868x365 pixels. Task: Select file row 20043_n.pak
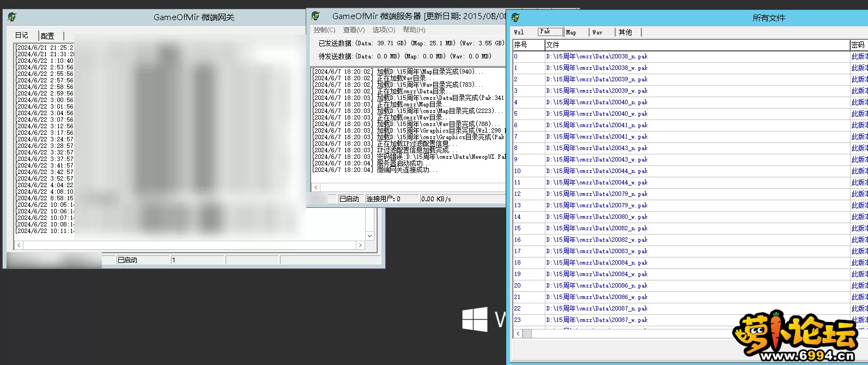(690, 148)
